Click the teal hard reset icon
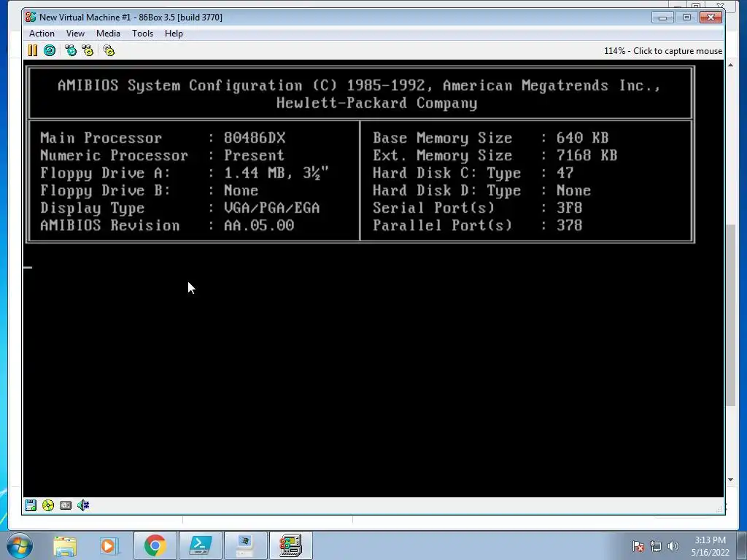The height and width of the screenshot is (560, 747). 50,50
